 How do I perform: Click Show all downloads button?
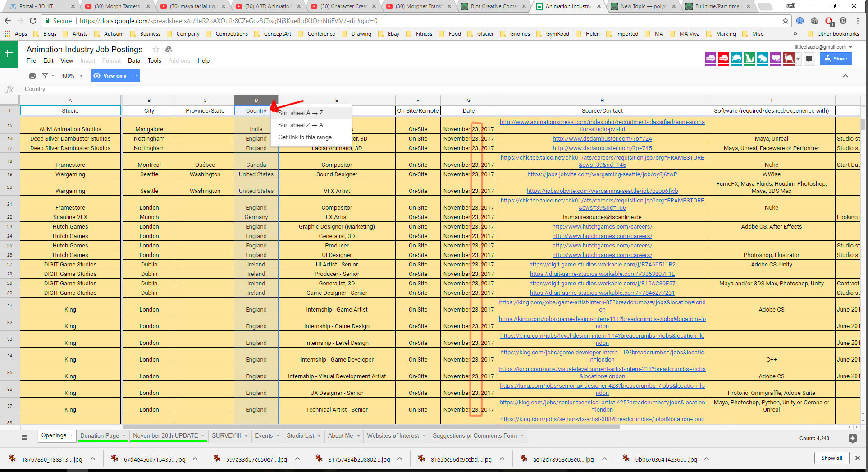831,458
